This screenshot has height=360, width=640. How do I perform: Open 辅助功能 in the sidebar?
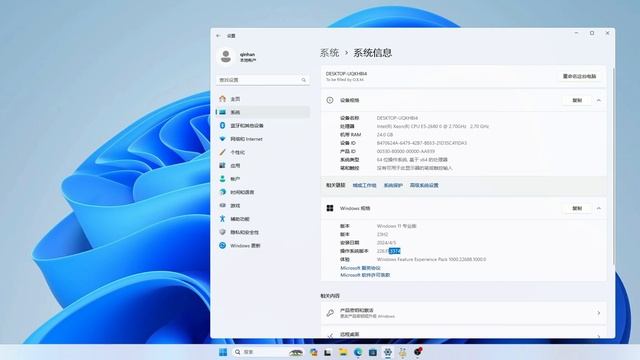(x=262, y=219)
